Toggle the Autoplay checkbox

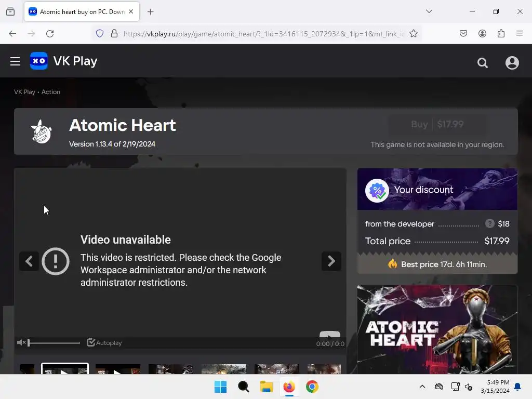click(x=90, y=343)
